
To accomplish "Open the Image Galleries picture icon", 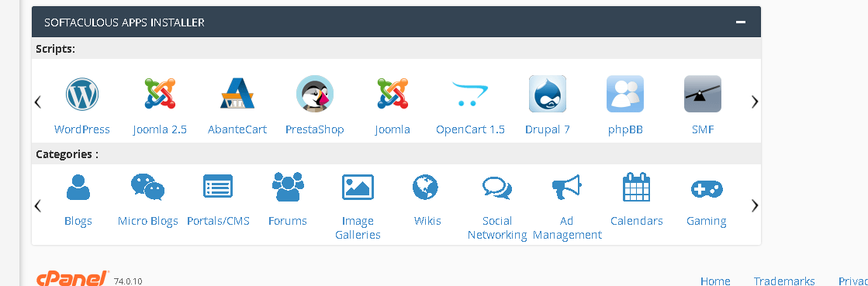I will (x=358, y=187).
